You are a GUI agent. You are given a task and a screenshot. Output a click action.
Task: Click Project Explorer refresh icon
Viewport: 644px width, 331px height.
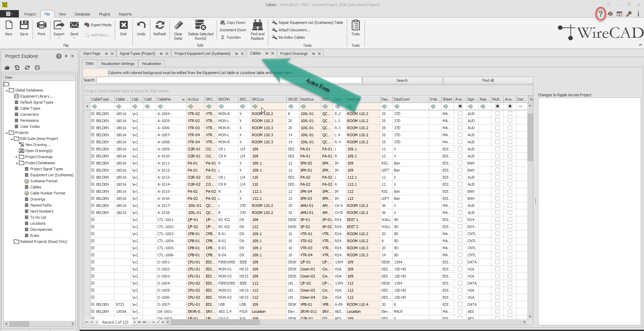tap(27, 68)
